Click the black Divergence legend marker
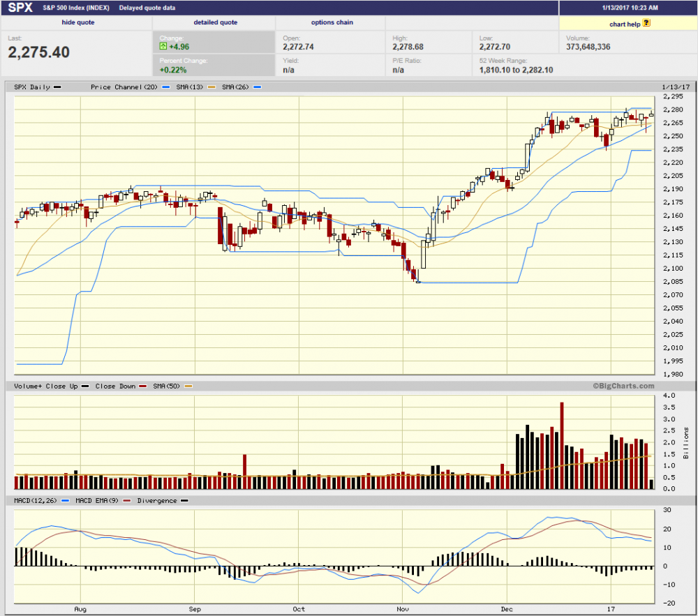 coord(184,501)
